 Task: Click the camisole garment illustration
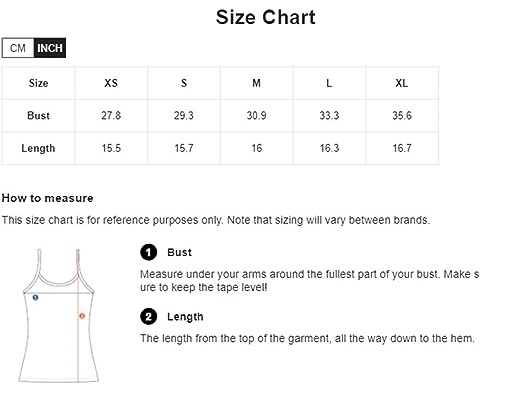tap(59, 316)
